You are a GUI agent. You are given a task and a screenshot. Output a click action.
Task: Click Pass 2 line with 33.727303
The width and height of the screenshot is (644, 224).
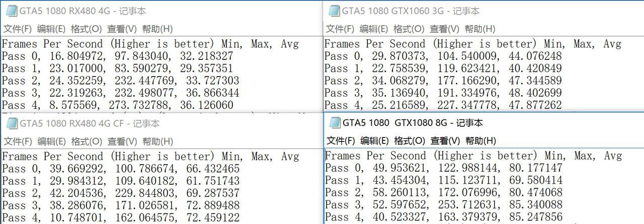coord(121,81)
